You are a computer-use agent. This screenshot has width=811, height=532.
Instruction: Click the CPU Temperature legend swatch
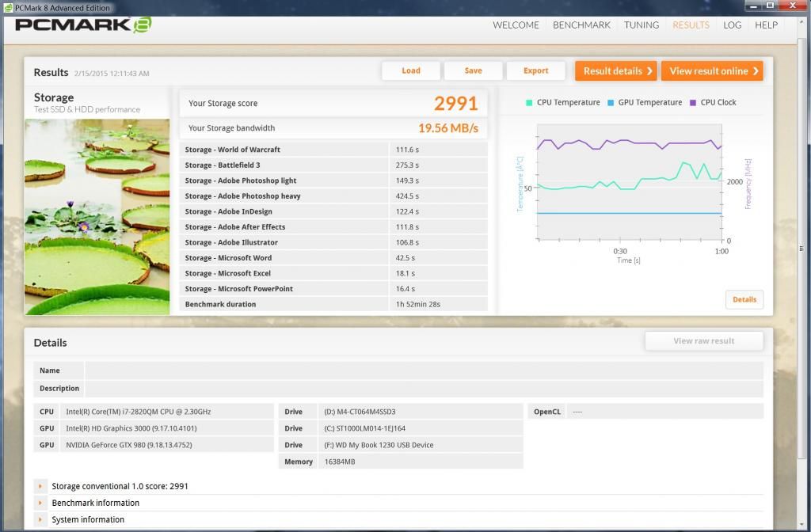(528, 102)
